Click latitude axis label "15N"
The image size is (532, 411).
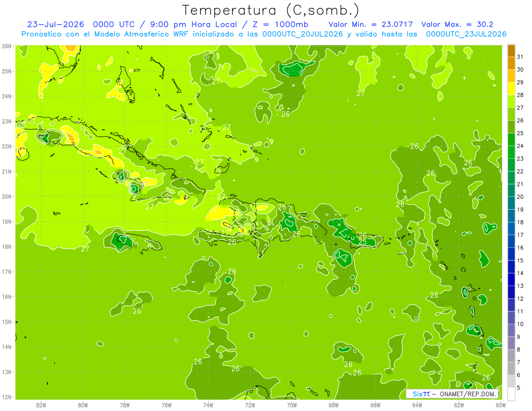[x=7, y=322]
